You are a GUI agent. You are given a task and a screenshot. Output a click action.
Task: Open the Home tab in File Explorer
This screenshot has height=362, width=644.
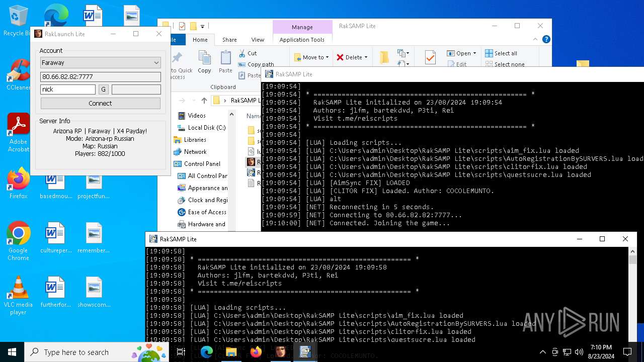click(200, 40)
